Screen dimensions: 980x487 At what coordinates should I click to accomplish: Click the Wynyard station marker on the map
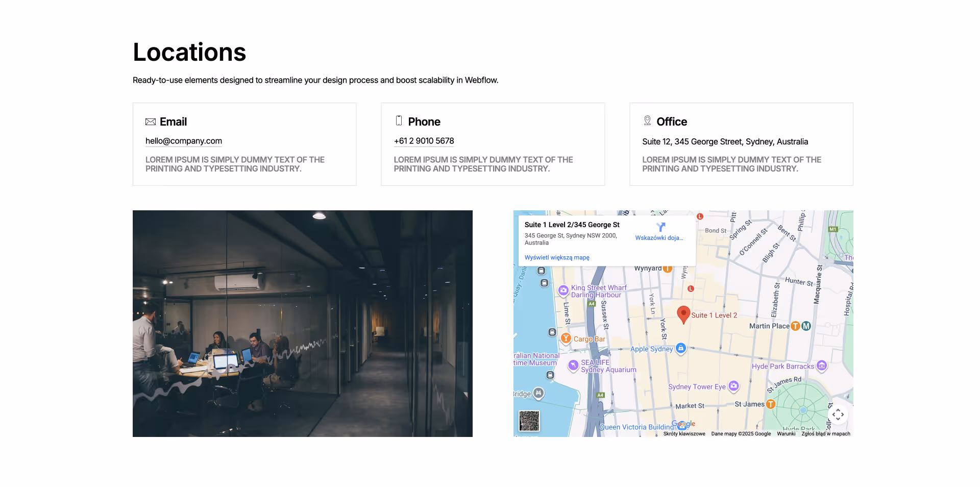pyautogui.click(x=668, y=267)
